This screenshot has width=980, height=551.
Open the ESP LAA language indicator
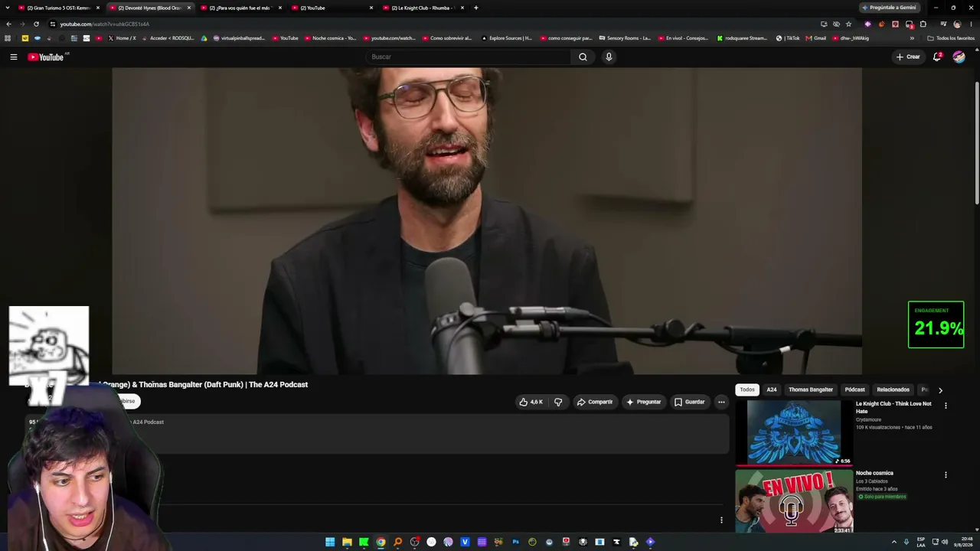tap(921, 542)
